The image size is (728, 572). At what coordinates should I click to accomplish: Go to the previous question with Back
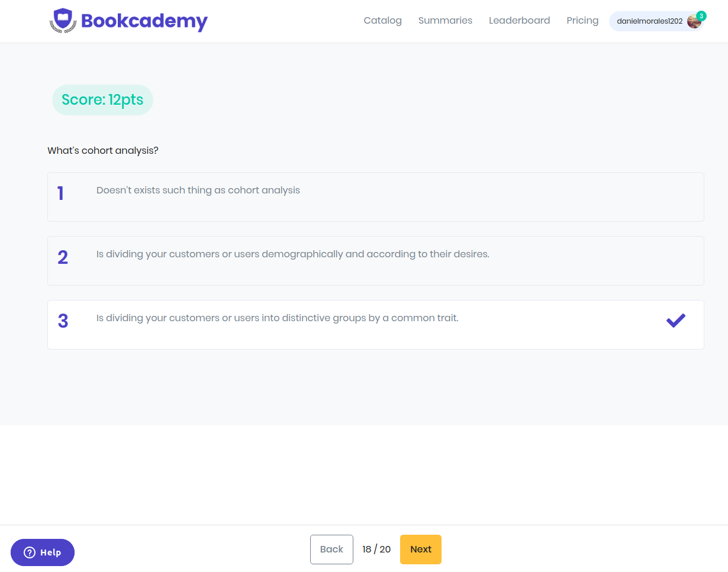point(331,549)
